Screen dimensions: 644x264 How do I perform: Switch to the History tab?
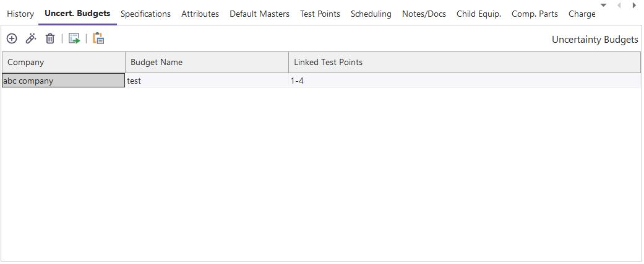pyautogui.click(x=20, y=14)
